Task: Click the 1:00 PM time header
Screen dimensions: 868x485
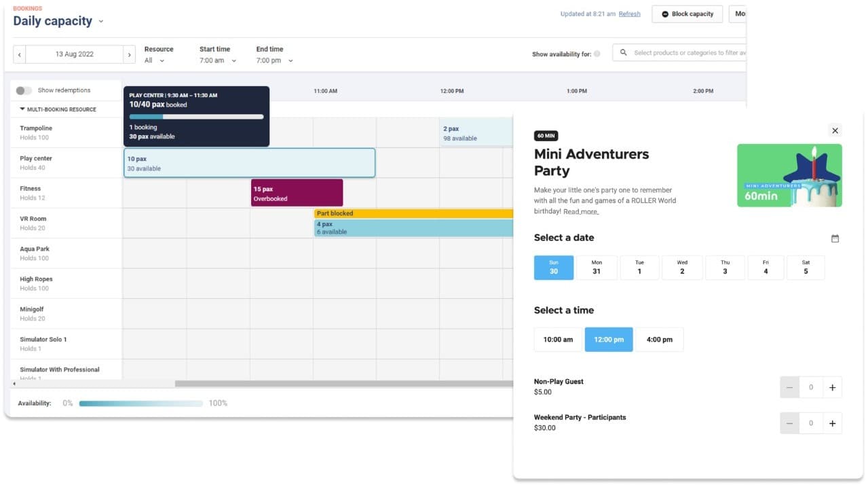Action: (577, 91)
